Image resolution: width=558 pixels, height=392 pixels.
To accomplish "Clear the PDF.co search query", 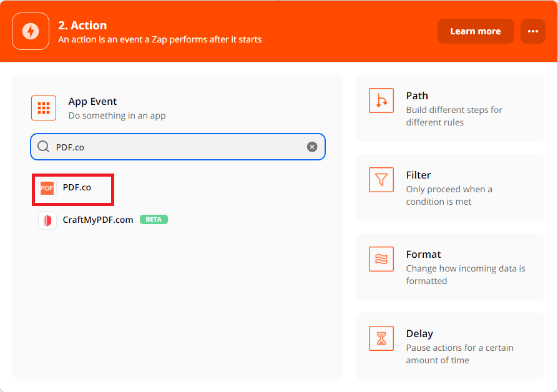I will click(x=311, y=146).
